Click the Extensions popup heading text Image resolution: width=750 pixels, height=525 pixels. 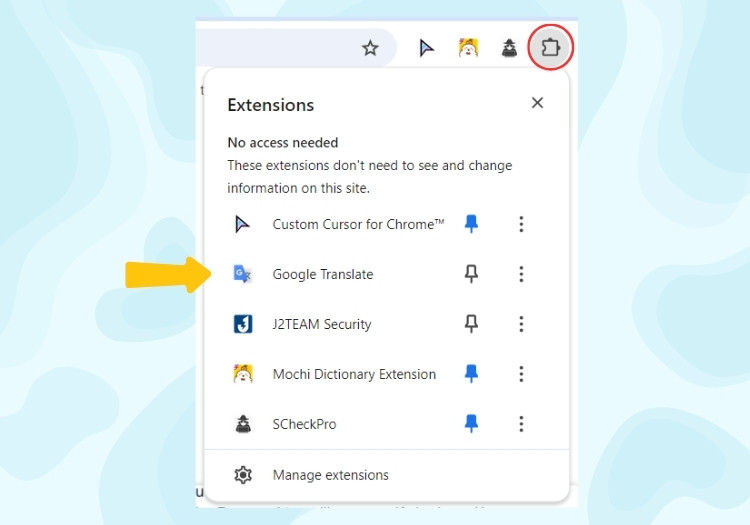(271, 105)
